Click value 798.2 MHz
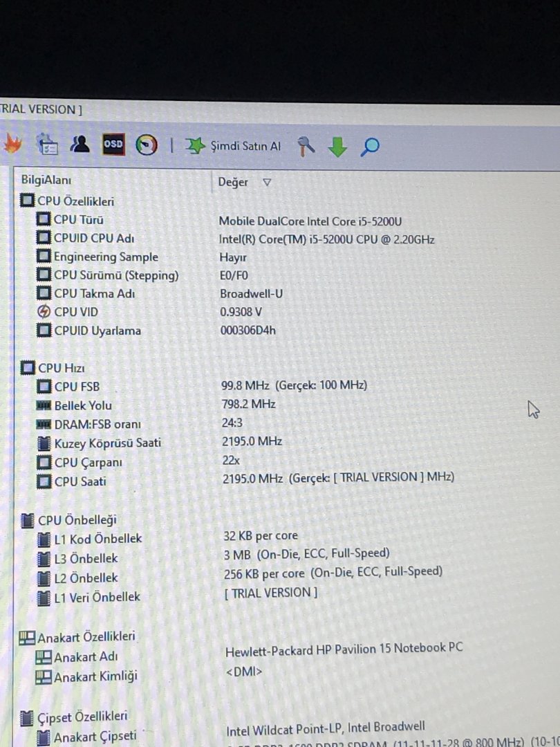The height and width of the screenshot is (747, 560). point(249,404)
